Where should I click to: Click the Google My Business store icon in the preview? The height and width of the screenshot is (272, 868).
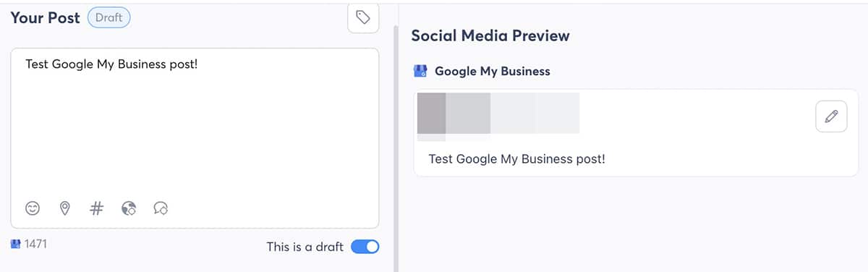click(420, 71)
